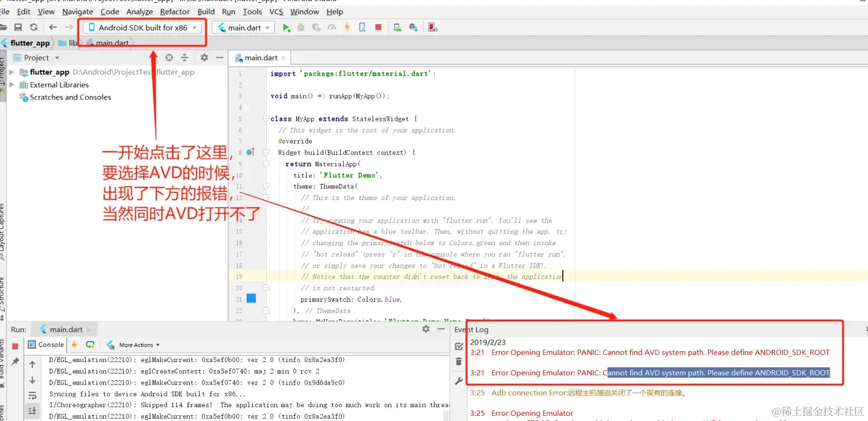Image resolution: width=868 pixels, height=421 pixels.
Task: Open the AVD Manager icon
Action: coord(397,27)
